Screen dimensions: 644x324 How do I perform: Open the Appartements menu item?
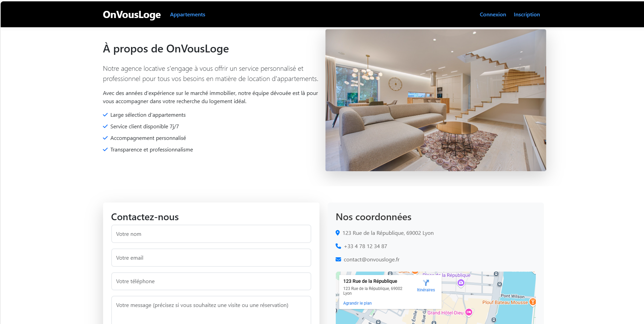point(187,15)
